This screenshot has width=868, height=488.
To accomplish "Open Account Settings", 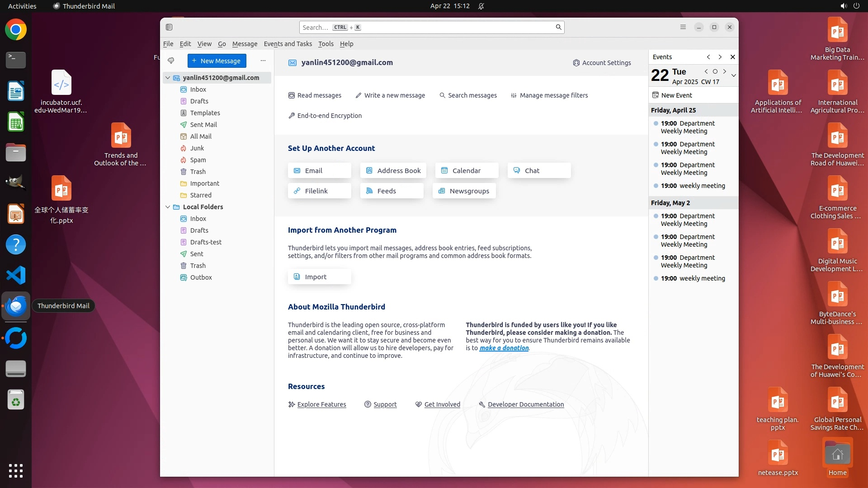I will tap(602, 63).
